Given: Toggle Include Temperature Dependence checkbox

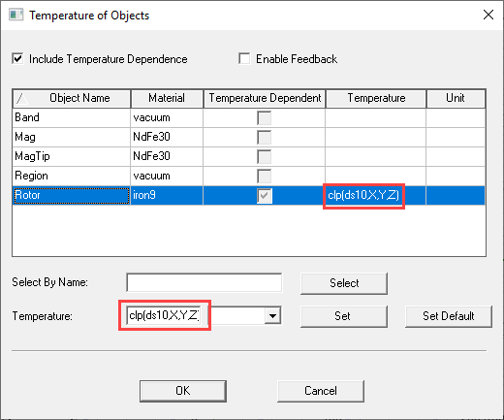Looking at the screenshot, I should click(17, 59).
